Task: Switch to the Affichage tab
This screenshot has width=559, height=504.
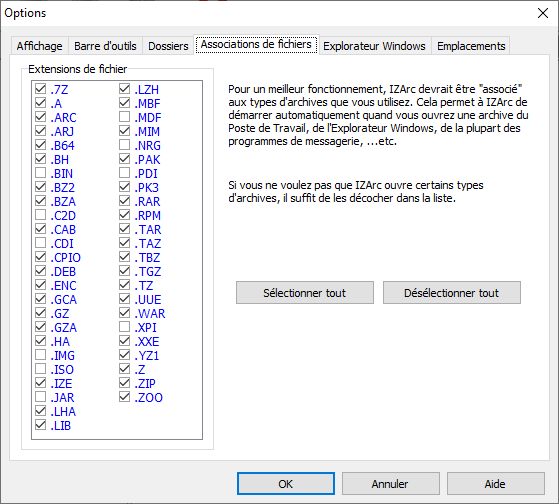Action: pyautogui.click(x=40, y=46)
